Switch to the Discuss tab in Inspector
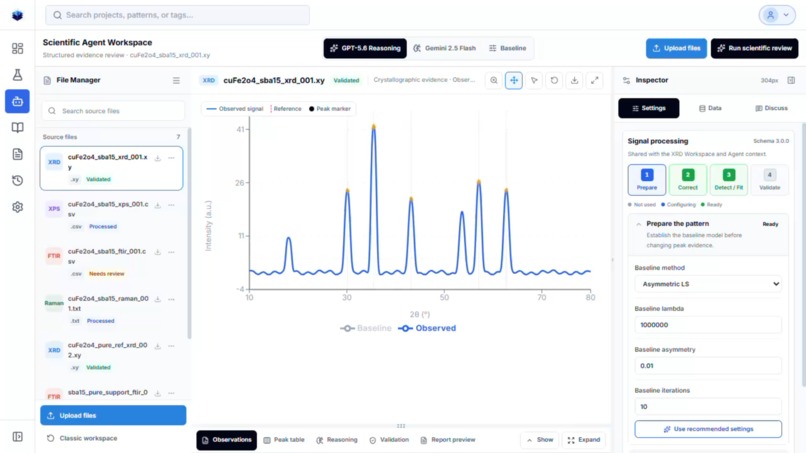Image resolution: width=806 pixels, height=453 pixels. pos(771,108)
